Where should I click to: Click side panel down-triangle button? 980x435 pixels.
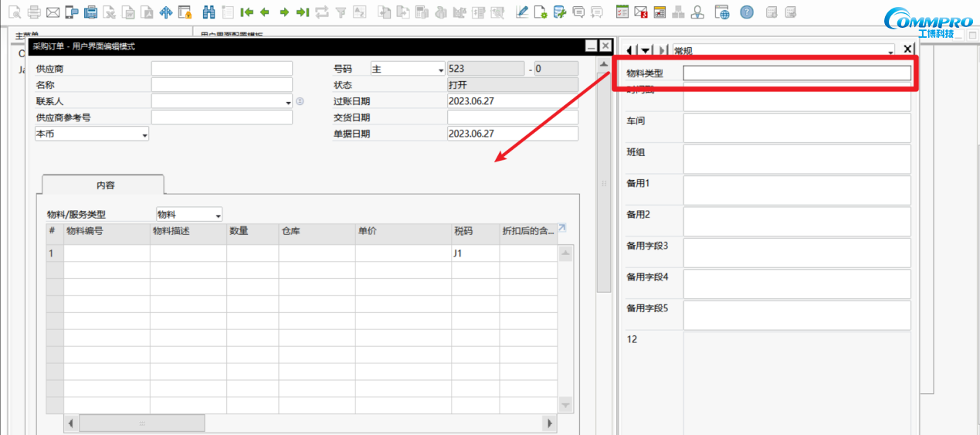646,51
